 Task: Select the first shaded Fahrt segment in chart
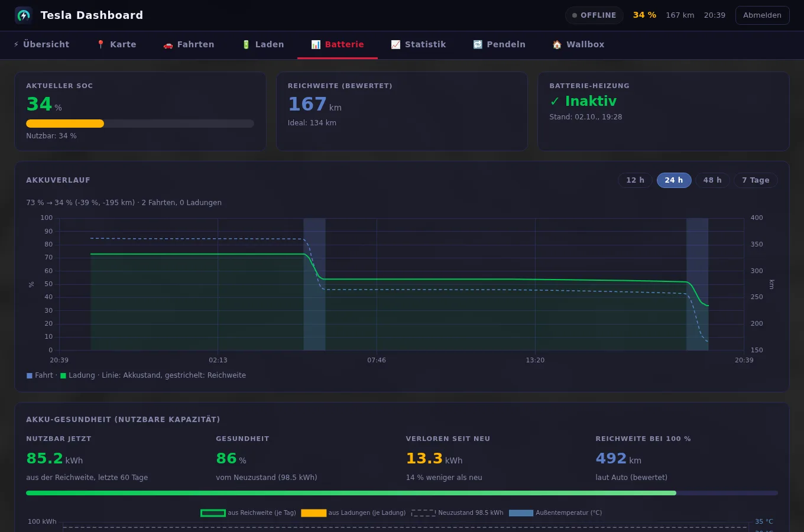[315, 284]
